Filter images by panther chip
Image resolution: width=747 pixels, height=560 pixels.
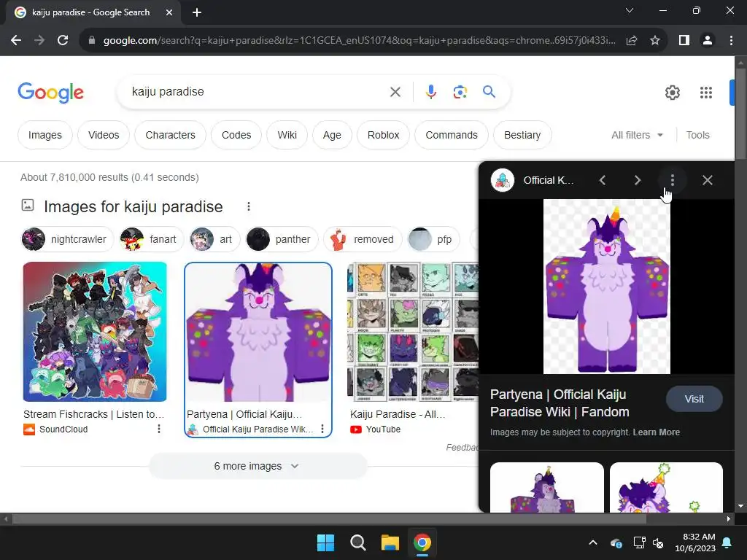(282, 239)
